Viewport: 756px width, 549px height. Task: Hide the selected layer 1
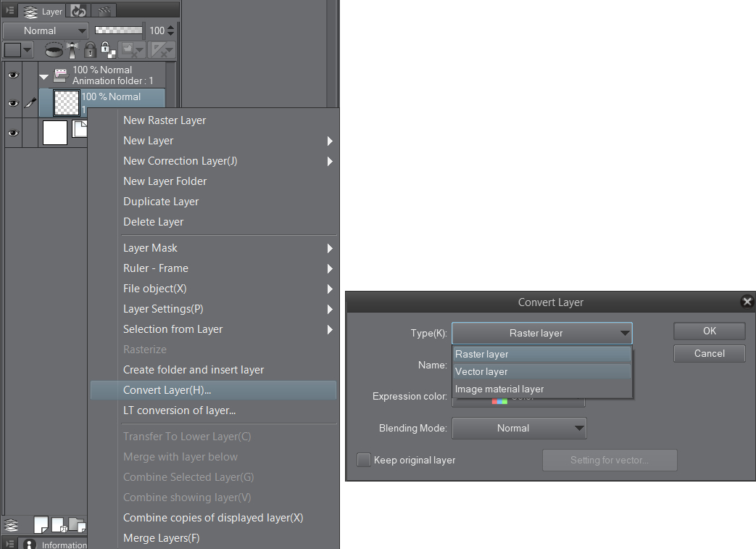(13, 103)
